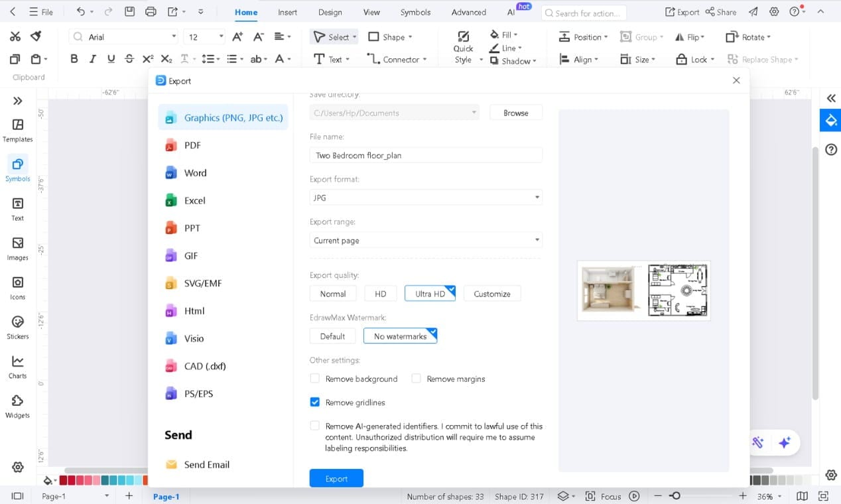
Task: Click Browse to choose save directory
Action: (515, 112)
